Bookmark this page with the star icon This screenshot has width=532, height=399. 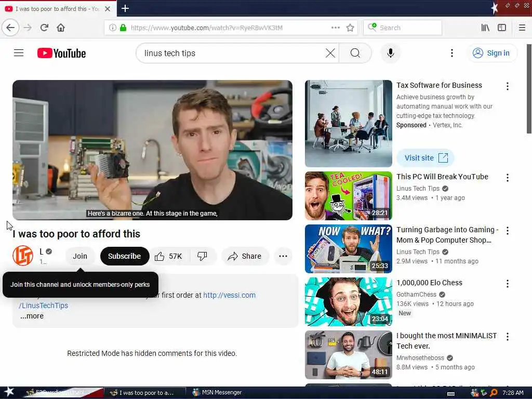pyautogui.click(x=350, y=28)
